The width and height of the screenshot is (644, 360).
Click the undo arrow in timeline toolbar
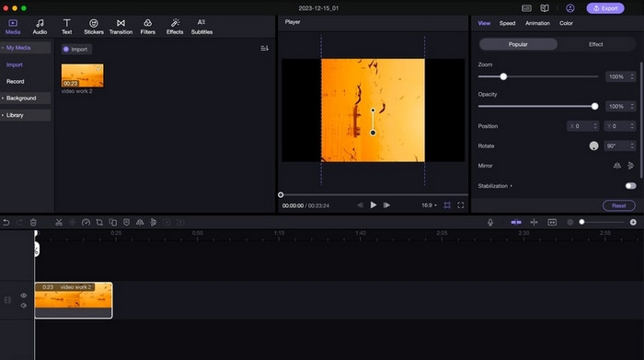point(6,222)
